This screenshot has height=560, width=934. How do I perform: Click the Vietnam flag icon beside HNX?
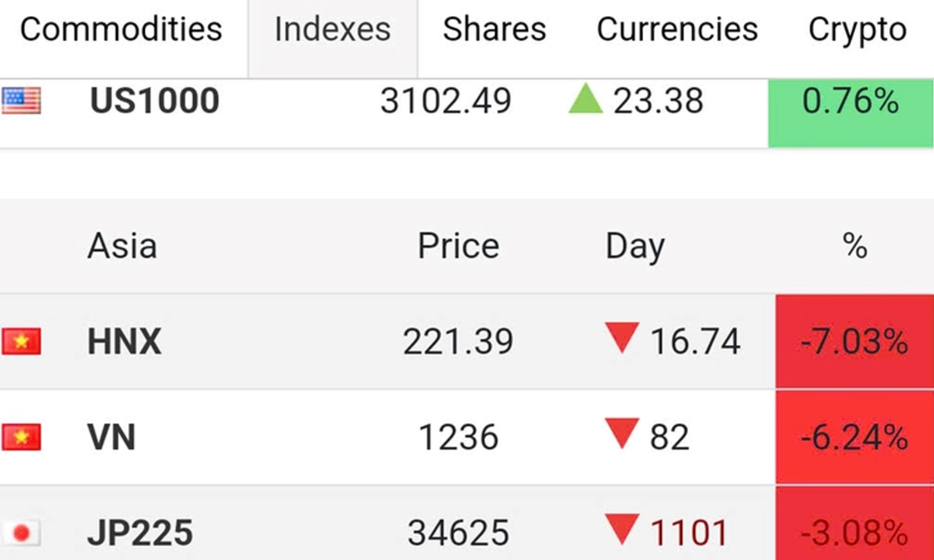[x=21, y=341]
